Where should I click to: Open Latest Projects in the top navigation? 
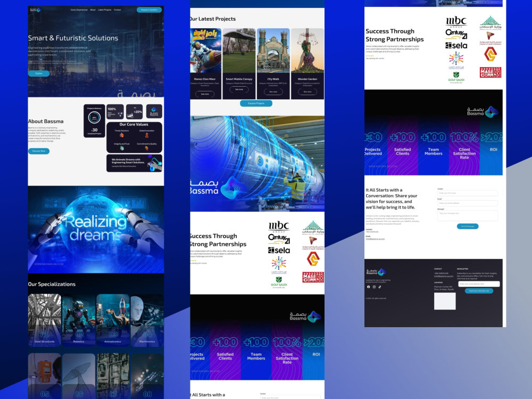click(104, 10)
